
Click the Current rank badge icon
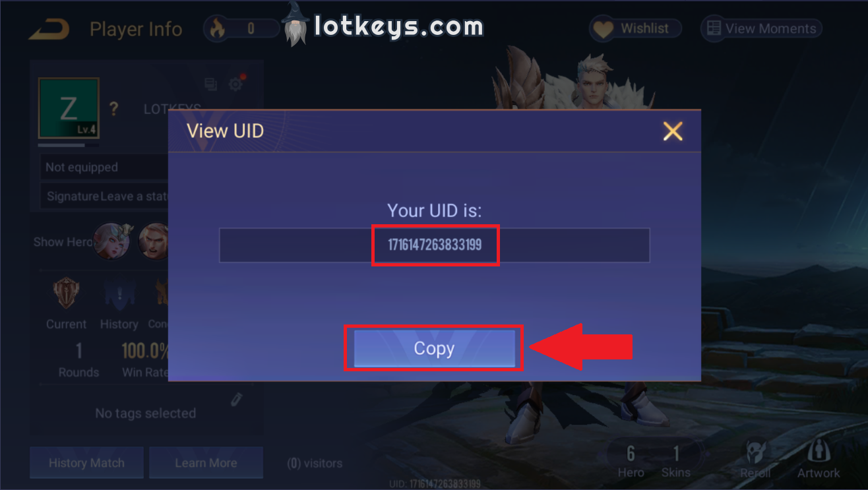click(x=66, y=293)
